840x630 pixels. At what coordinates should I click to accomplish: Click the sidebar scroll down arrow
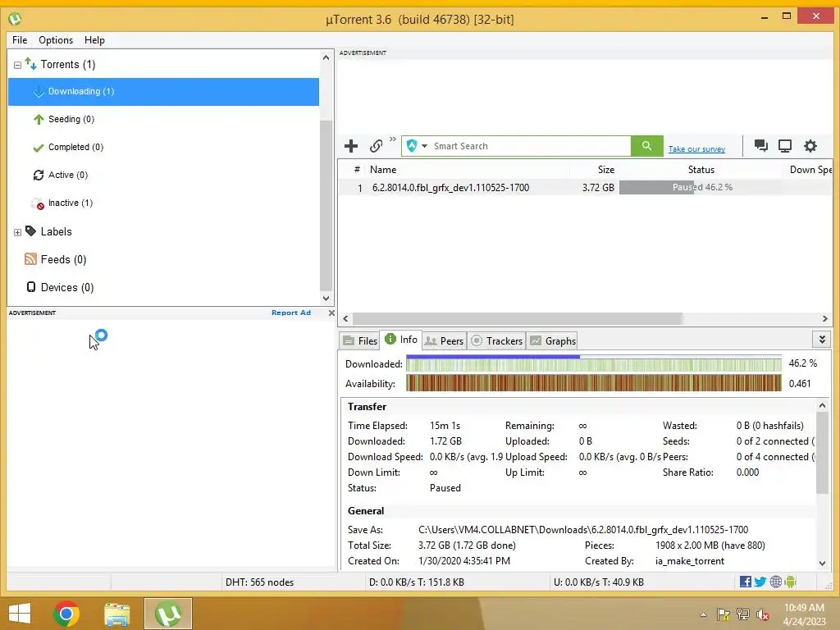pos(326,299)
